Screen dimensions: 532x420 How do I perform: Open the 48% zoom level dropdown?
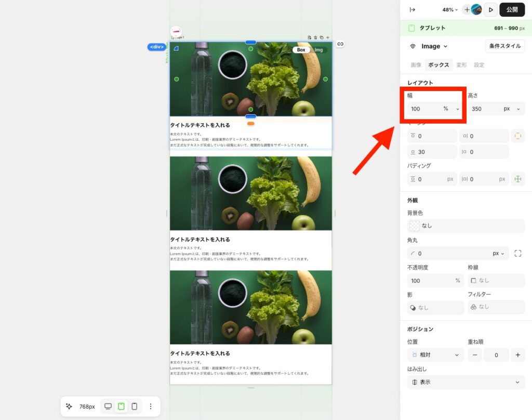pyautogui.click(x=450, y=10)
